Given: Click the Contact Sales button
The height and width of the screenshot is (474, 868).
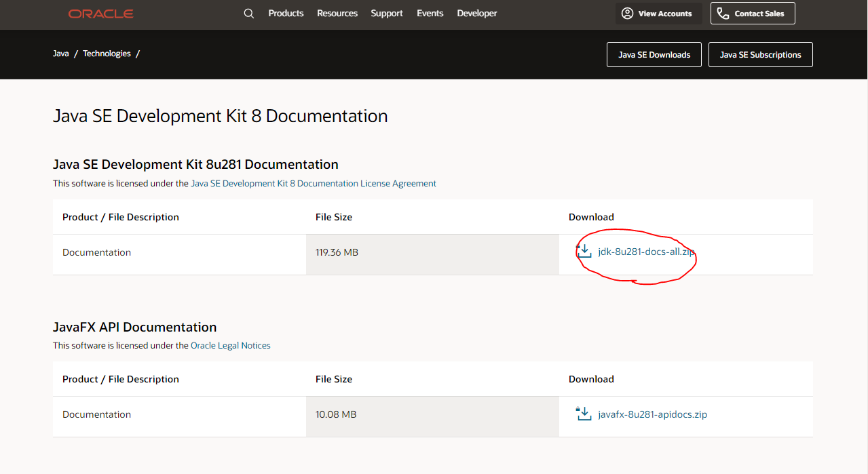Looking at the screenshot, I should [753, 14].
